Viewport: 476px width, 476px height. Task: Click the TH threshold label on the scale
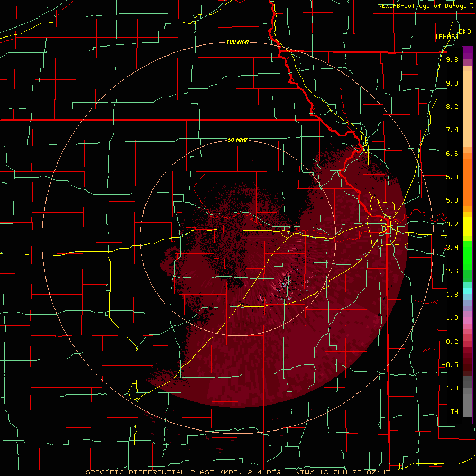[454, 412]
